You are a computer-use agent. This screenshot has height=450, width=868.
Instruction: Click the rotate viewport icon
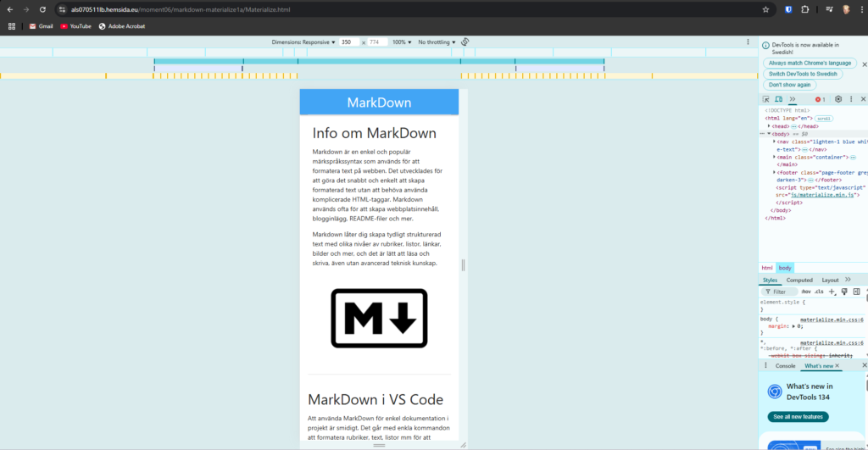[x=465, y=42]
